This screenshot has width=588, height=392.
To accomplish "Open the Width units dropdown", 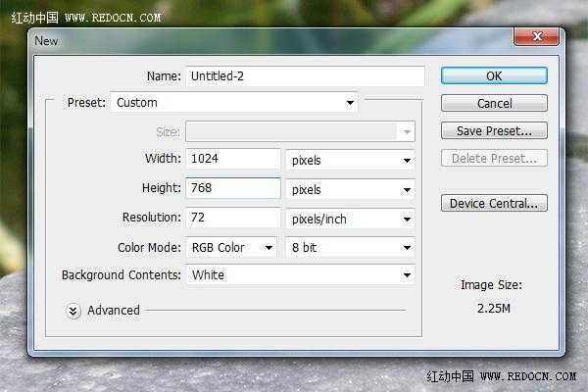I will [x=350, y=160].
